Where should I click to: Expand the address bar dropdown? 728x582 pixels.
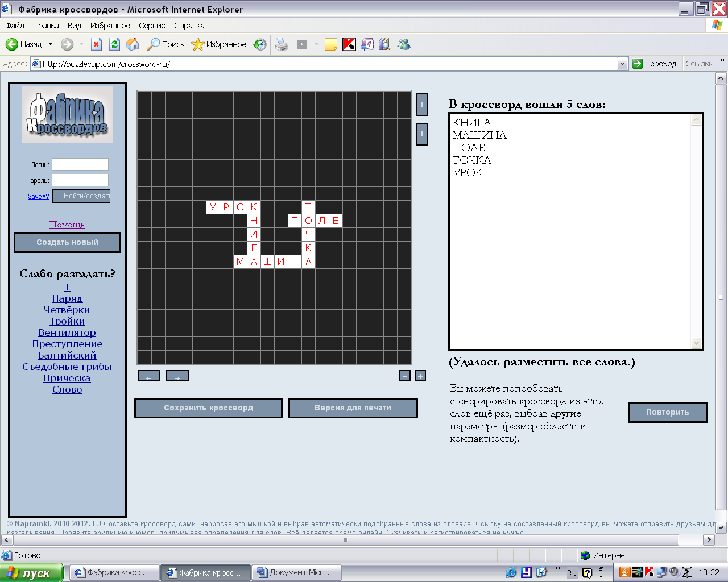[x=622, y=64]
